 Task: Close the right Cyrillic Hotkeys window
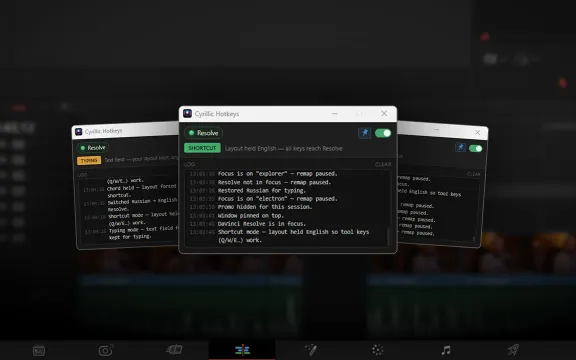[477, 132]
